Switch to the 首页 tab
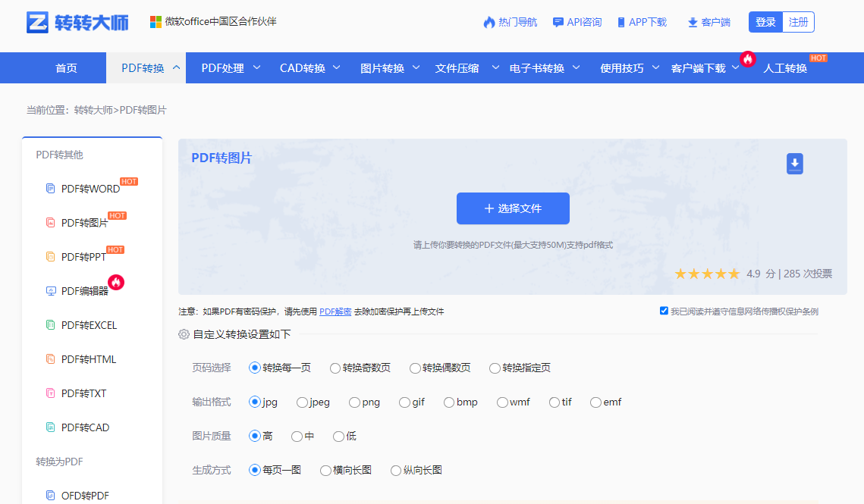864x504 pixels. [x=66, y=67]
